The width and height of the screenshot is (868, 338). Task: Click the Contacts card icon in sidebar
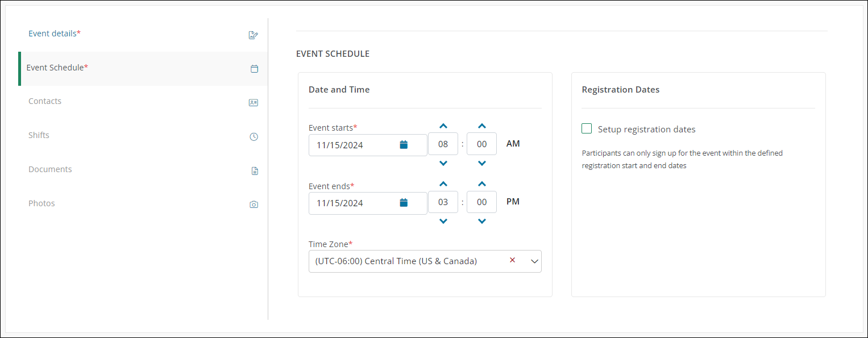click(x=254, y=103)
